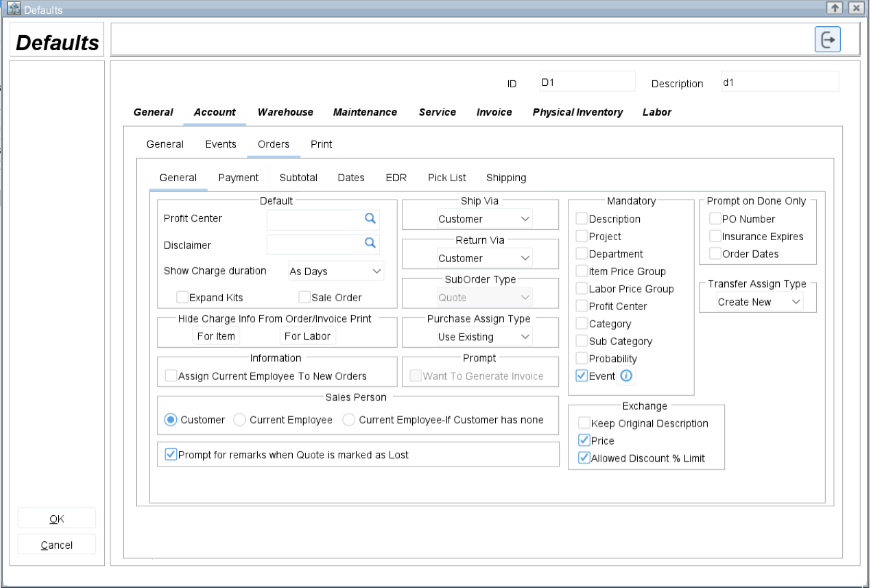The image size is (870, 588).
Task: Click the application icon in title bar
Action: point(12,9)
